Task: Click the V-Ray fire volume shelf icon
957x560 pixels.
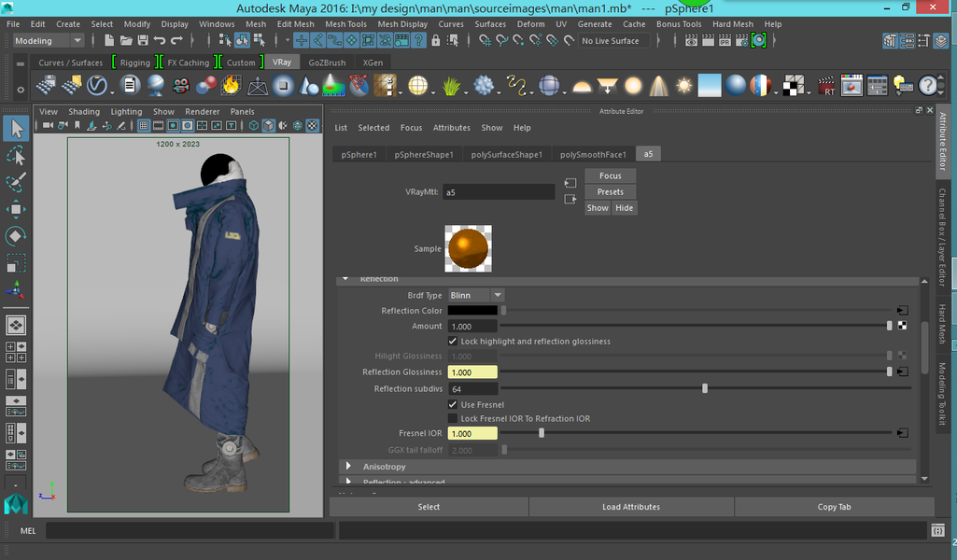Action: point(231,86)
